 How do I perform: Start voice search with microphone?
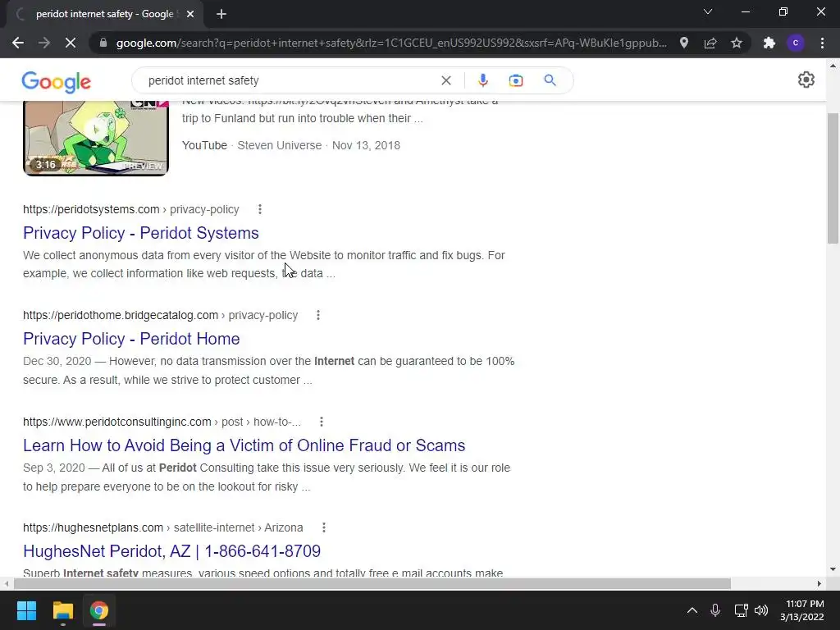tap(482, 80)
